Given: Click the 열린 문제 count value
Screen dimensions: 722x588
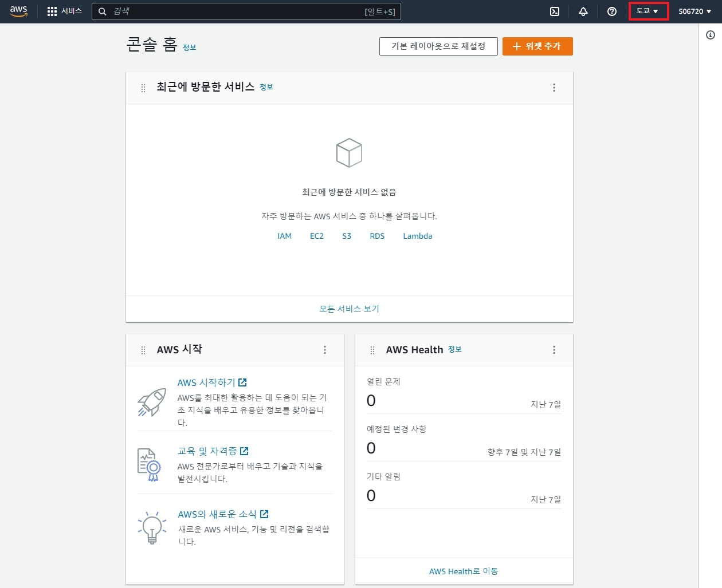Looking at the screenshot, I should [x=371, y=401].
